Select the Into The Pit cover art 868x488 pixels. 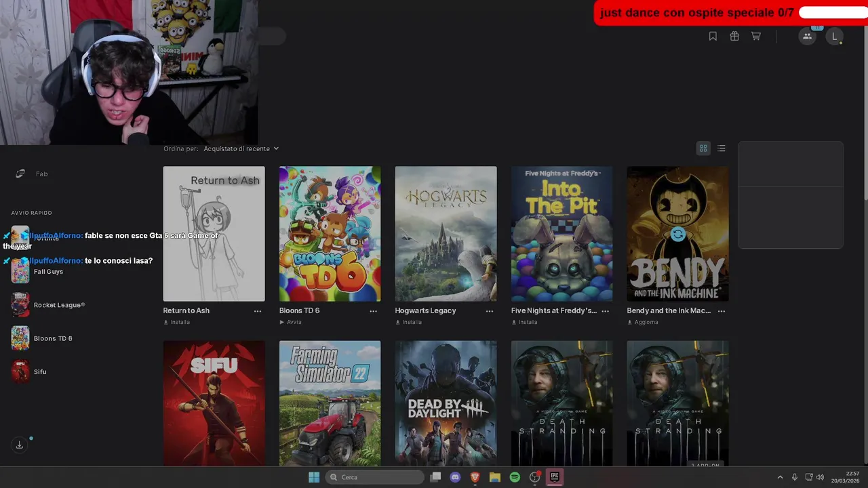click(x=562, y=234)
